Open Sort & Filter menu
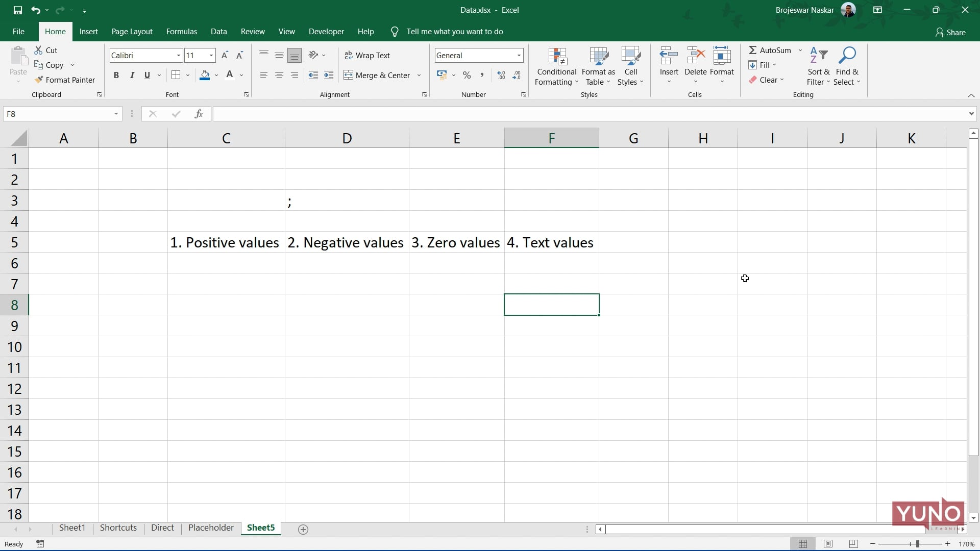Screen dimensions: 980x551 (819, 66)
